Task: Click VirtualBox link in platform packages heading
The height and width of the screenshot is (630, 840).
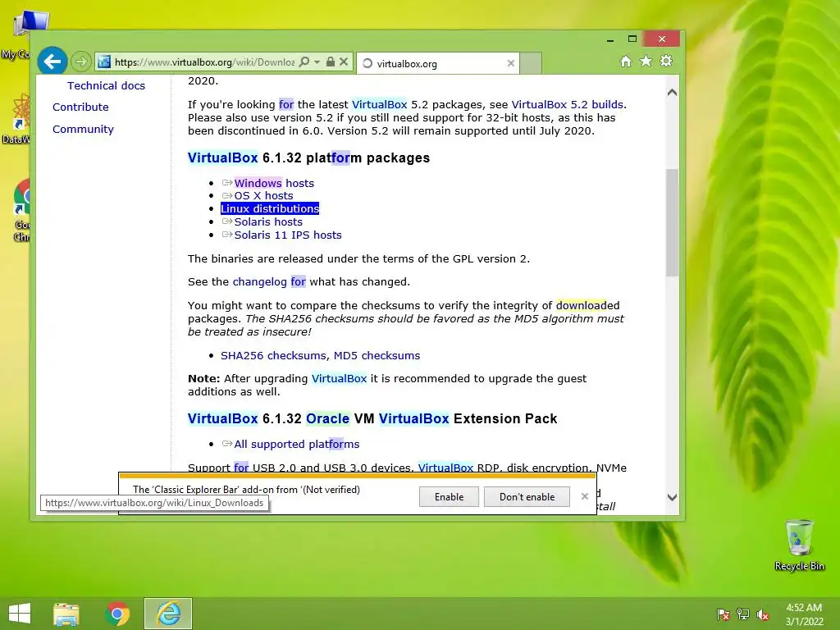Action: pyautogui.click(x=223, y=158)
